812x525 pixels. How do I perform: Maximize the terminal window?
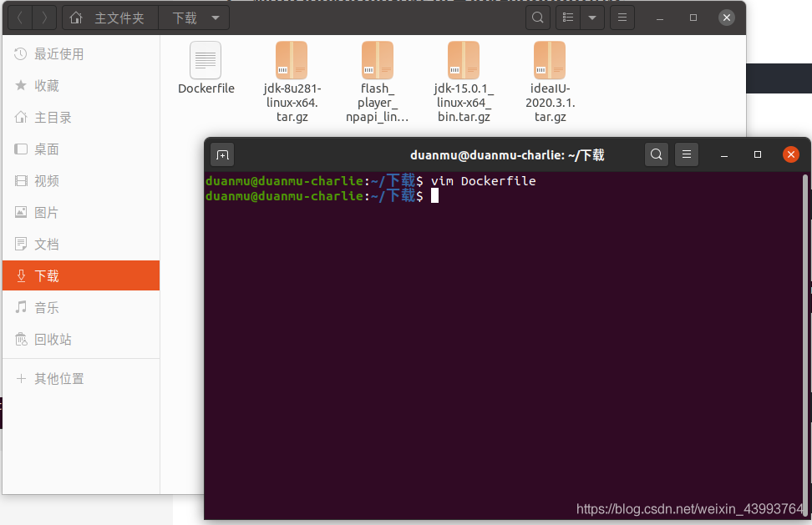(758, 154)
